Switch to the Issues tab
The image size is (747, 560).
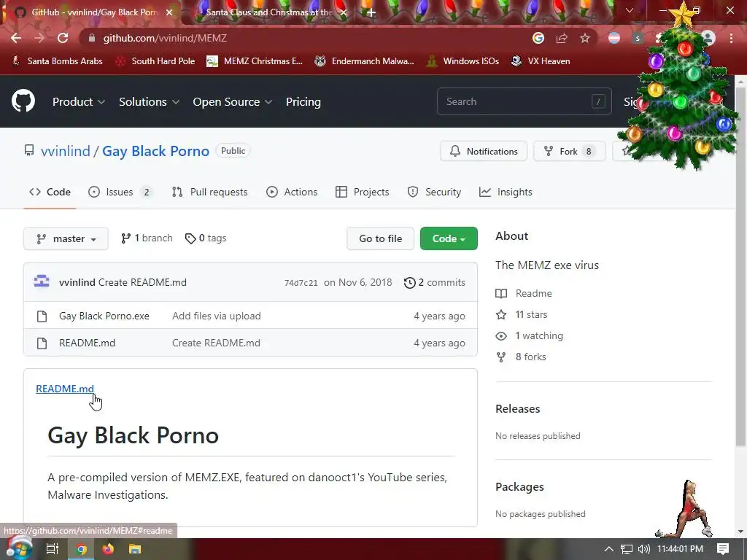[120, 192]
